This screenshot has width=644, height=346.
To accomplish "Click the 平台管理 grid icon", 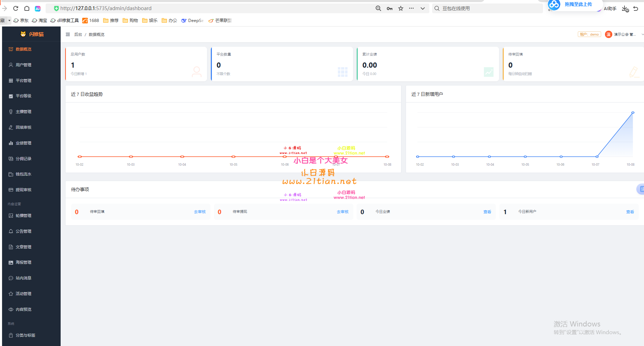I will 11,81.
